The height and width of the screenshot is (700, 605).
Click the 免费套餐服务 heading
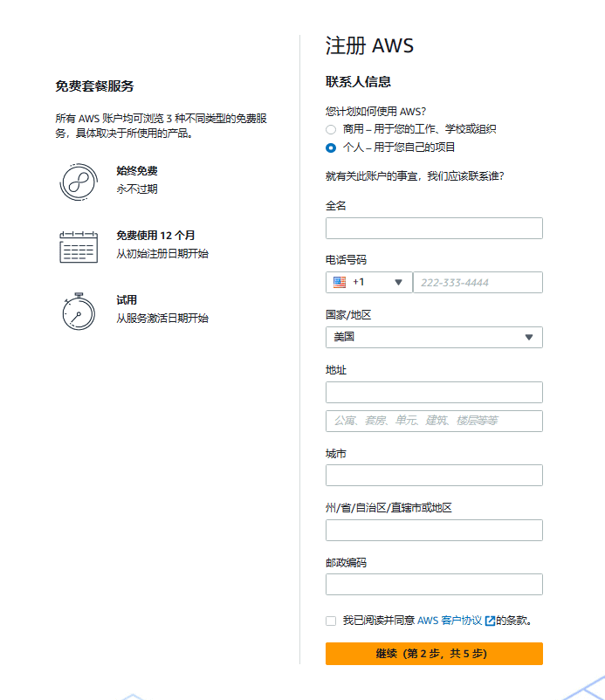(94, 86)
